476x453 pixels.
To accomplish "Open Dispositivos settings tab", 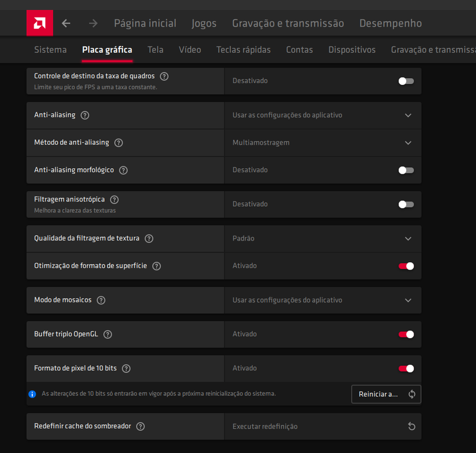I will 352,49.
